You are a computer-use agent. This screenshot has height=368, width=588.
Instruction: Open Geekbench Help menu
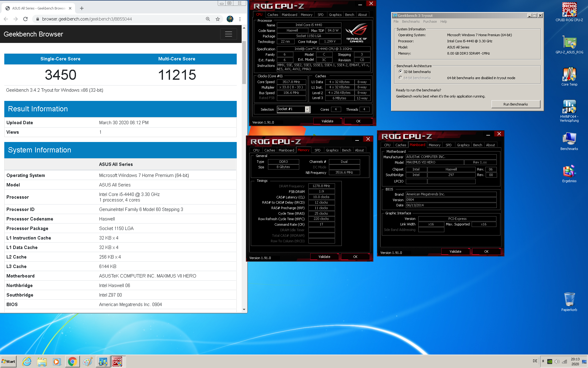pos(443,21)
